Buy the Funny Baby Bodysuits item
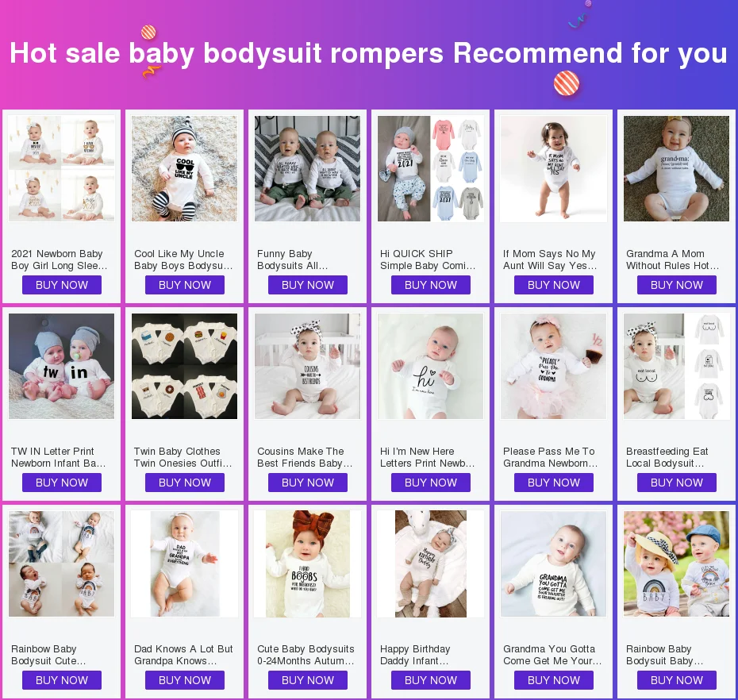 coord(308,285)
